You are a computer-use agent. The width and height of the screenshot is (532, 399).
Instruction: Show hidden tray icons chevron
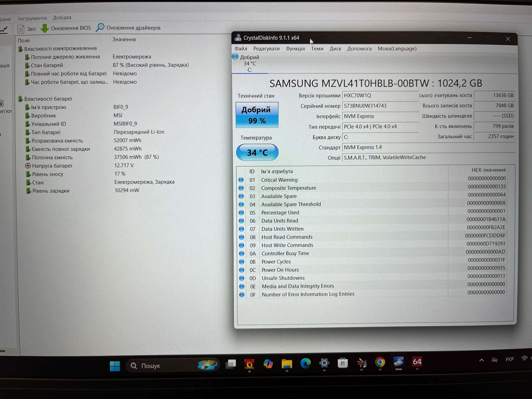coord(481,360)
